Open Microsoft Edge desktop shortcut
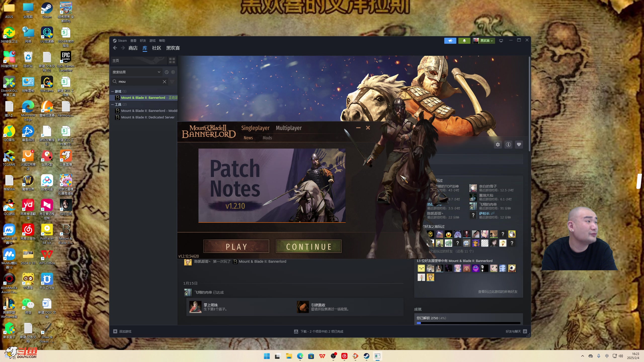644x362 pixels. [x=28, y=111]
